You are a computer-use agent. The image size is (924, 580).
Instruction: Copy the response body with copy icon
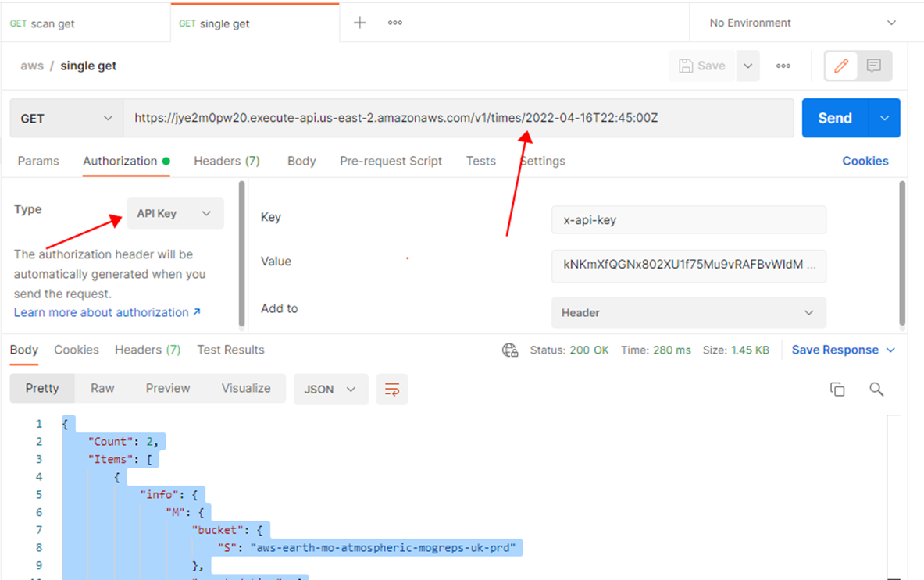[x=837, y=390]
